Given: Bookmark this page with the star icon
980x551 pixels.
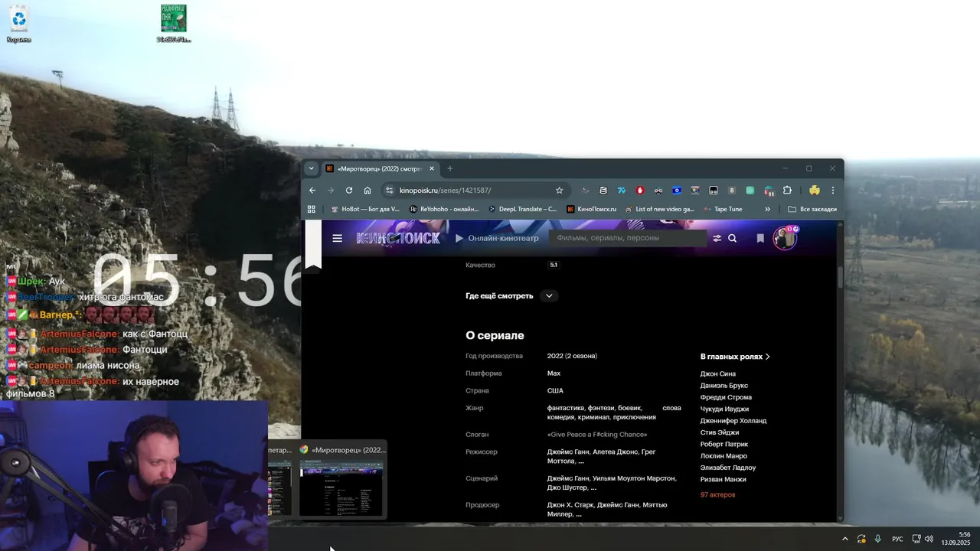Looking at the screenshot, I should [x=559, y=191].
